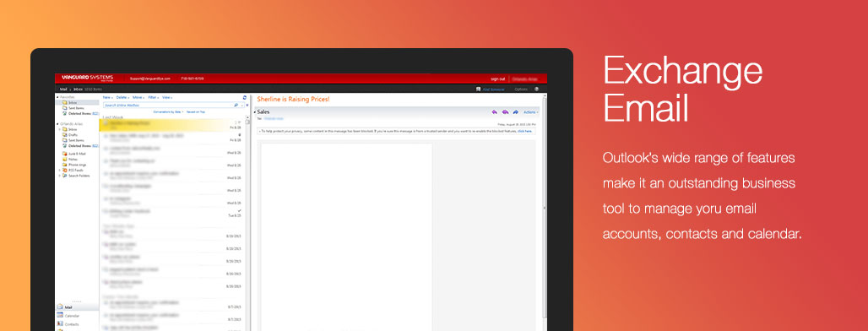The width and height of the screenshot is (868, 331).
Task: Click the sign out link
Action: pyautogui.click(x=497, y=79)
